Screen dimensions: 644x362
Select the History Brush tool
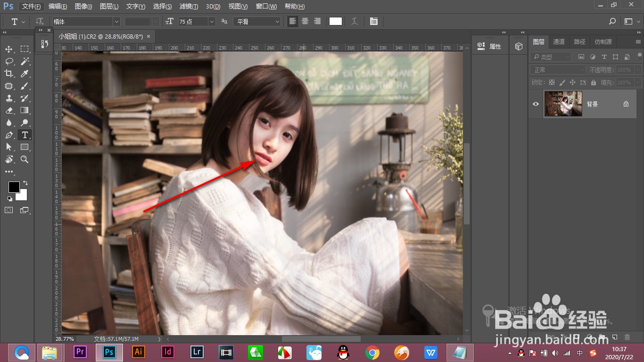point(25,98)
